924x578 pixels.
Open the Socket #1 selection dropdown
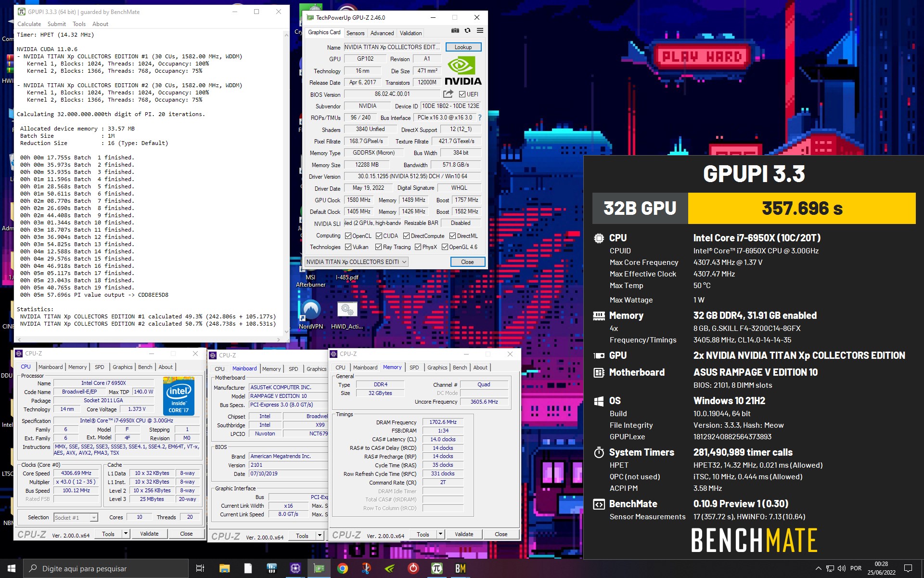76,517
